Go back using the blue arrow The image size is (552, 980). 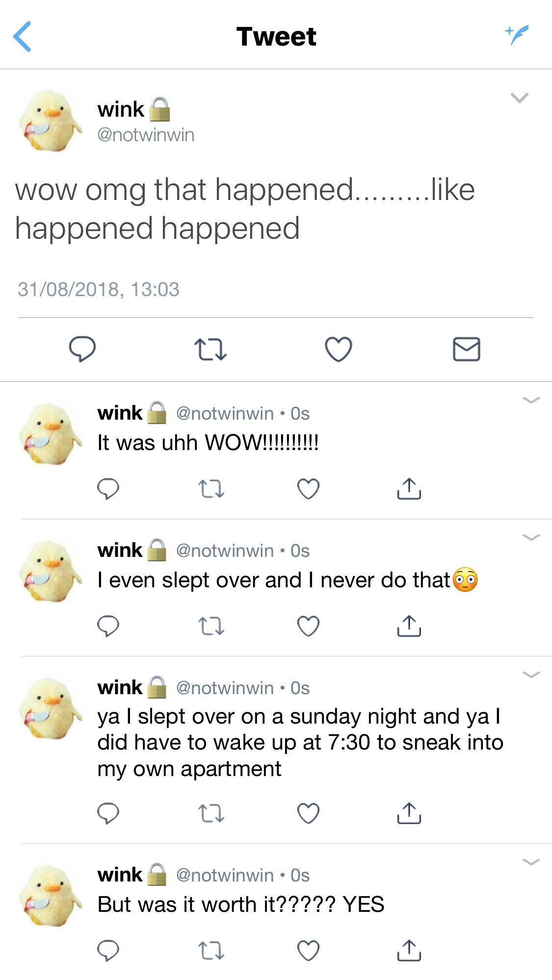(22, 36)
